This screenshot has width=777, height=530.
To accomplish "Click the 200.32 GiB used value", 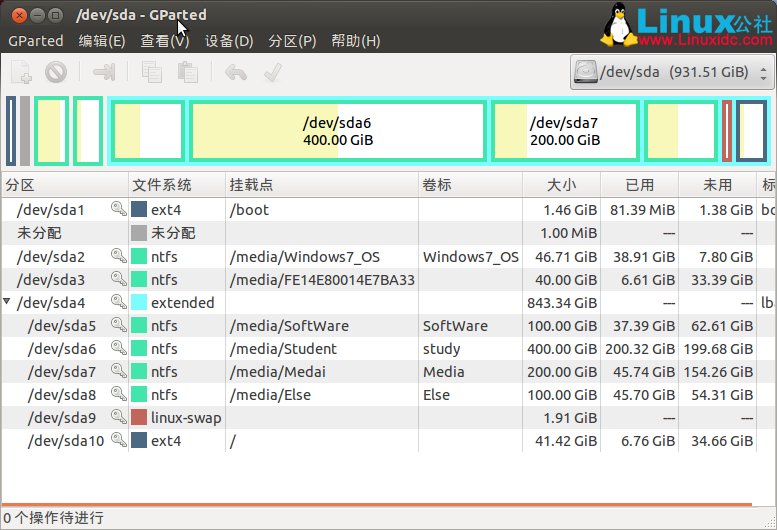I will (x=640, y=348).
